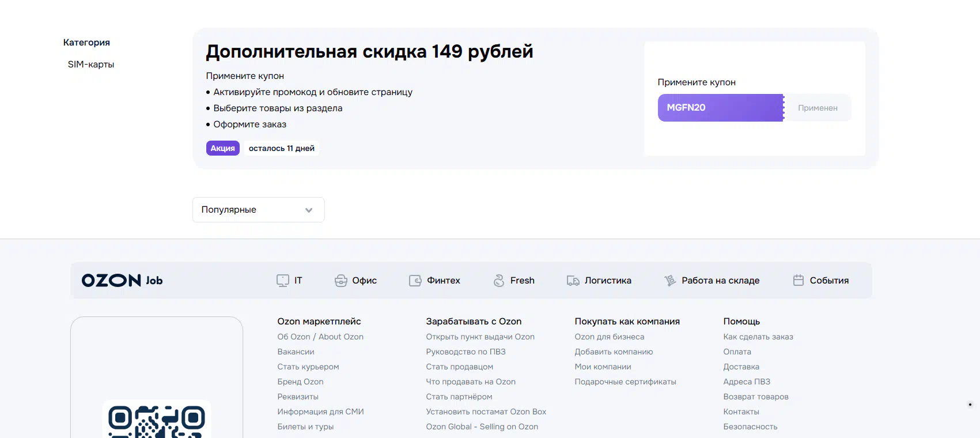Click the Добавить компанию link

(x=614, y=352)
